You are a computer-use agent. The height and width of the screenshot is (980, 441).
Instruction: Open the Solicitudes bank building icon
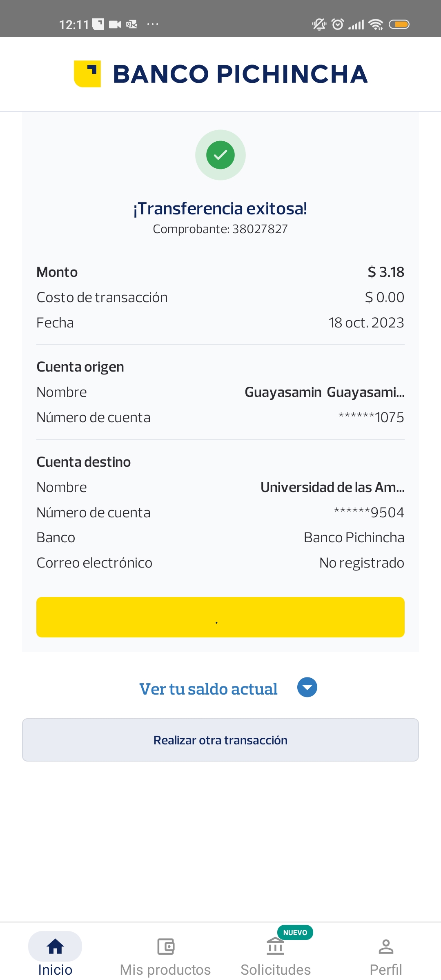click(x=276, y=946)
